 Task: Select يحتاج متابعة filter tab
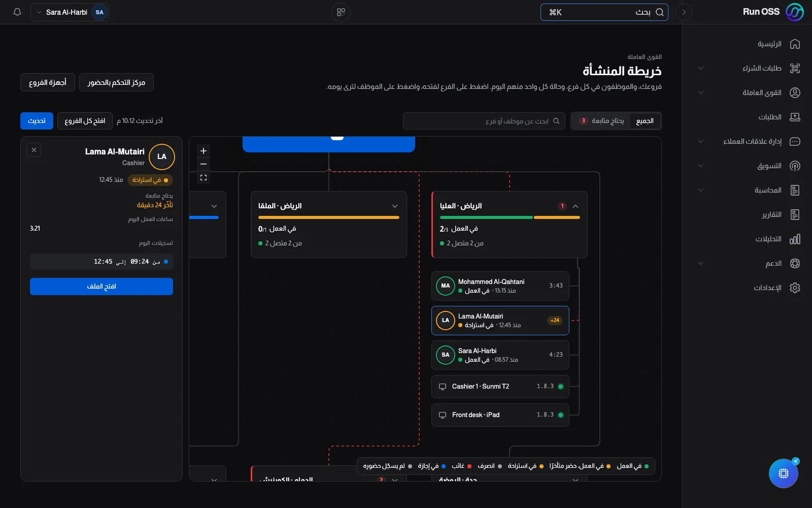coord(601,121)
